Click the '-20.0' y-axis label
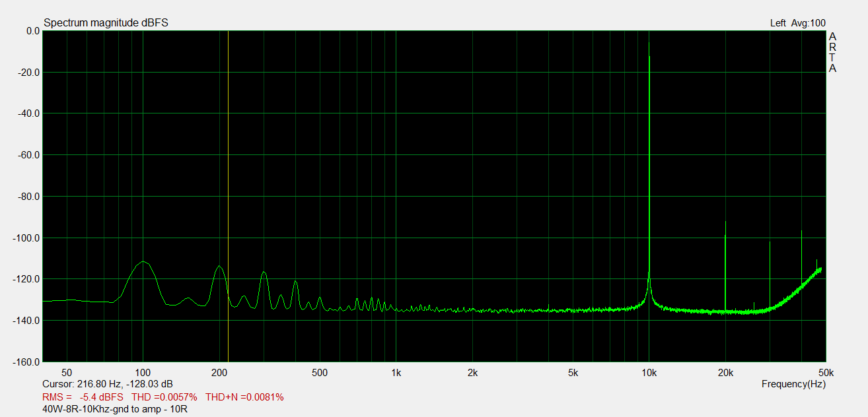 [x=30, y=72]
